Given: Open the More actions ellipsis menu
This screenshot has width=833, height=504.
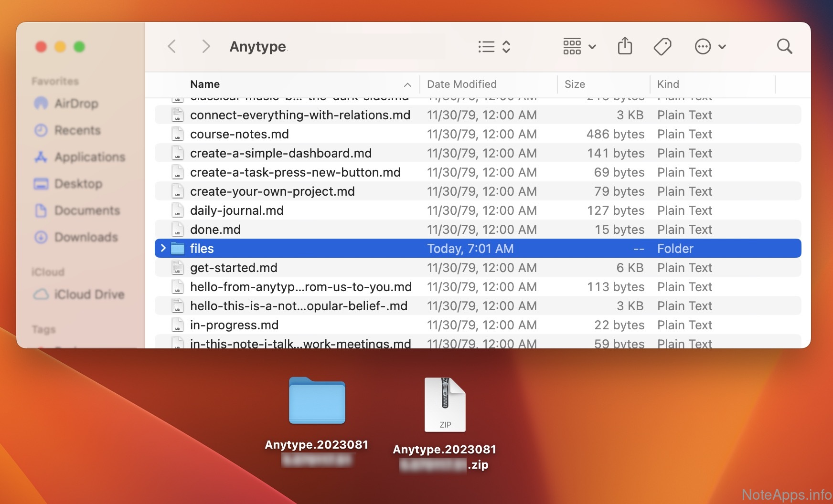Looking at the screenshot, I should point(710,46).
